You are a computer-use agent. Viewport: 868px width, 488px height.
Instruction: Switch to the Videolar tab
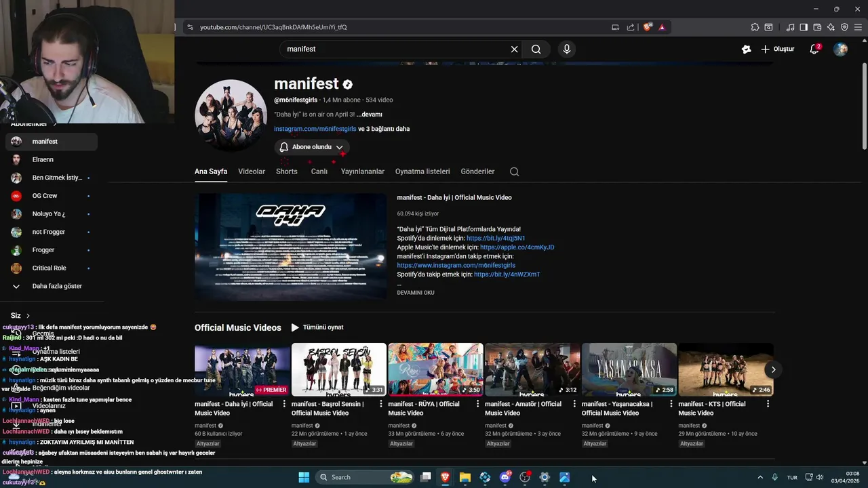pyautogui.click(x=252, y=171)
